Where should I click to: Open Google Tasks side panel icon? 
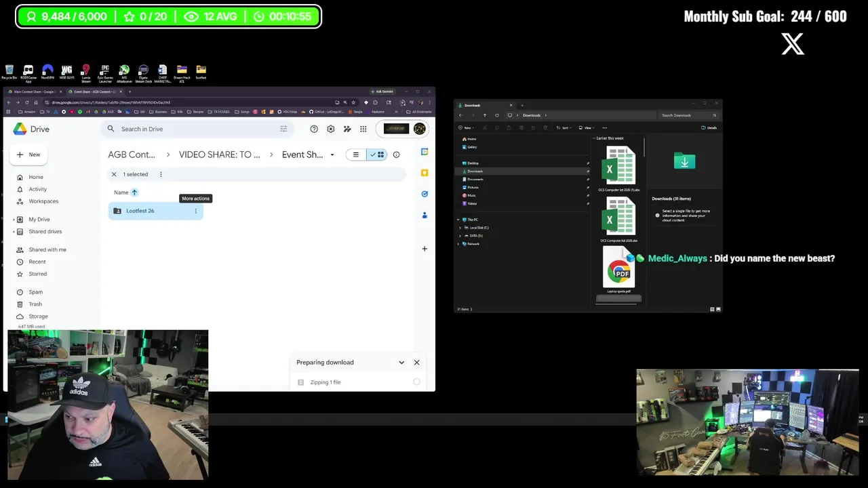coord(425,194)
